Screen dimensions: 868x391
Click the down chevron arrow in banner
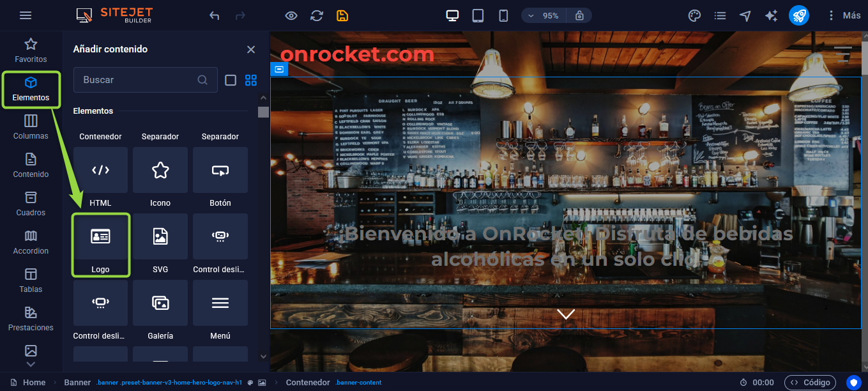click(x=566, y=314)
